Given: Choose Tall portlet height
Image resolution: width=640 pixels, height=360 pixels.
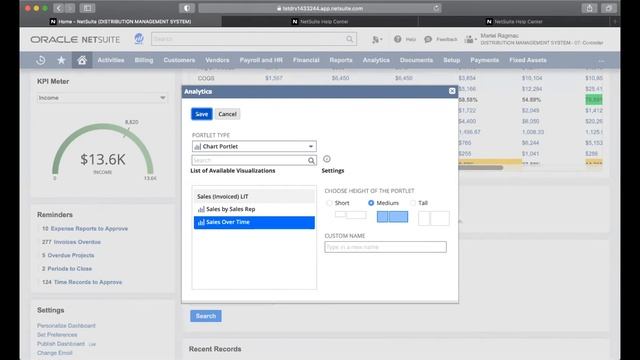Looking at the screenshot, I should 413,203.
